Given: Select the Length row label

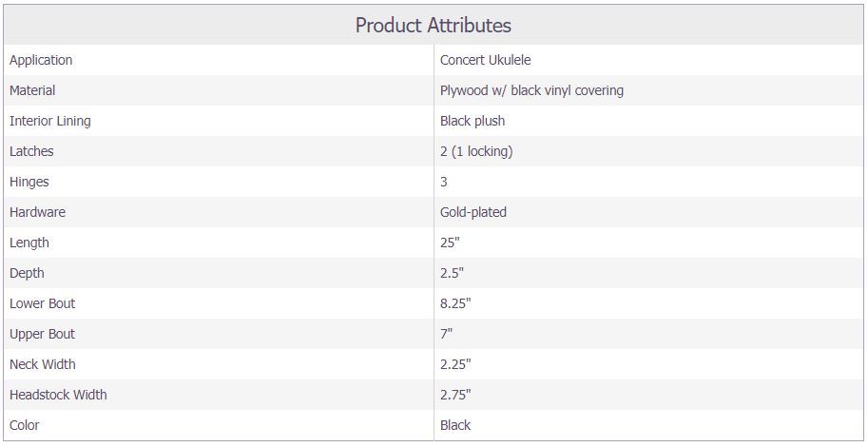Looking at the screenshot, I should pos(29,243).
